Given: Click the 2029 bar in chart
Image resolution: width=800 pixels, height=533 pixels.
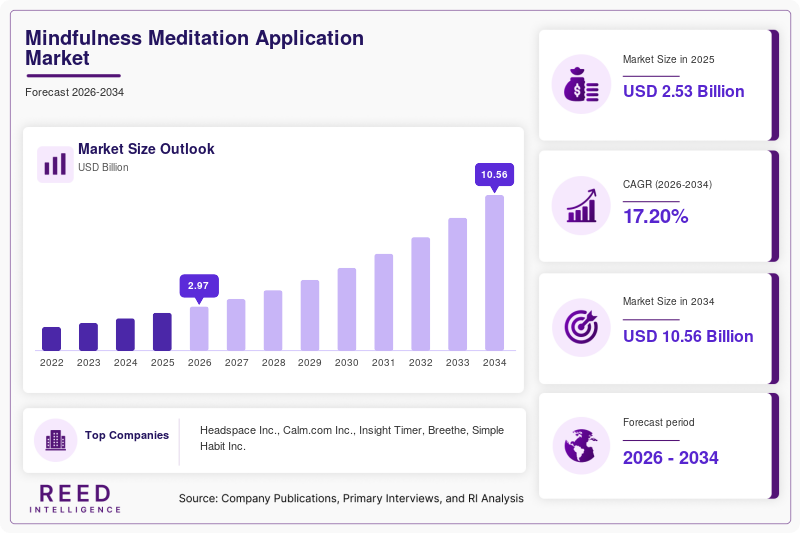Looking at the screenshot, I should [310, 315].
